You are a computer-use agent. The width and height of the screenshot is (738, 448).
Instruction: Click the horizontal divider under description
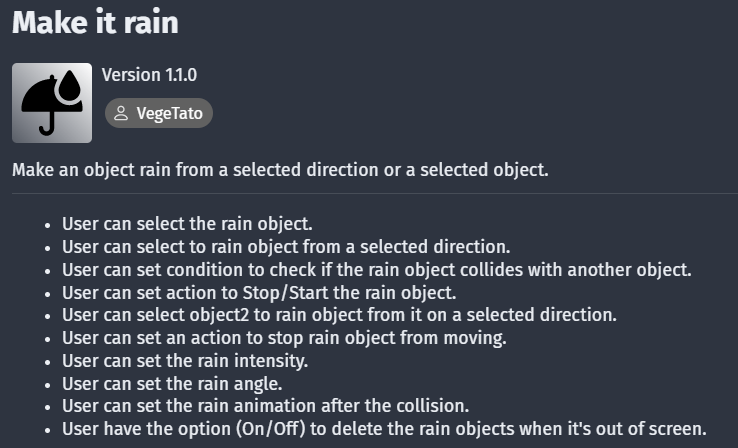[x=375, y=193]
